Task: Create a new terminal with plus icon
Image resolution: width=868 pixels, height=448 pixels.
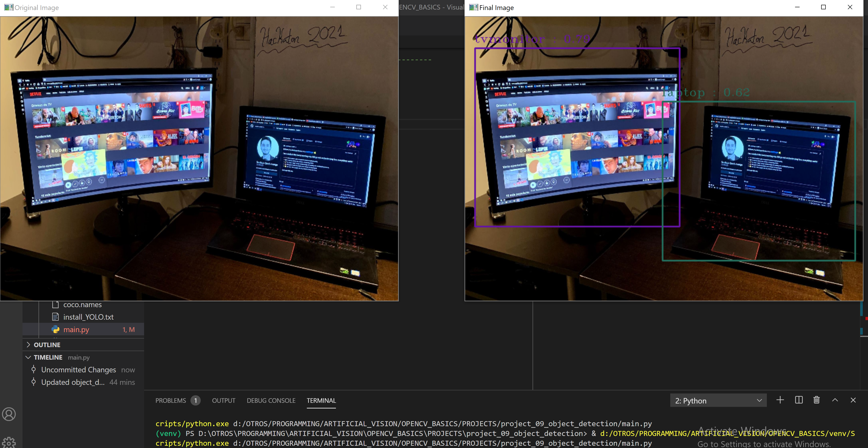Action: (780, 400)
